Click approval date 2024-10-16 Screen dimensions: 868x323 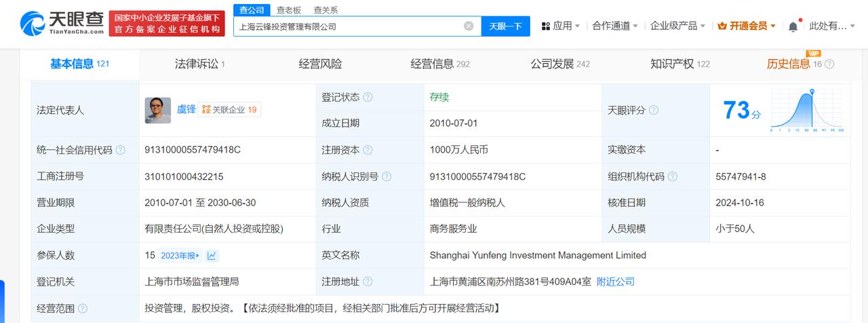(x=740, y=203)
